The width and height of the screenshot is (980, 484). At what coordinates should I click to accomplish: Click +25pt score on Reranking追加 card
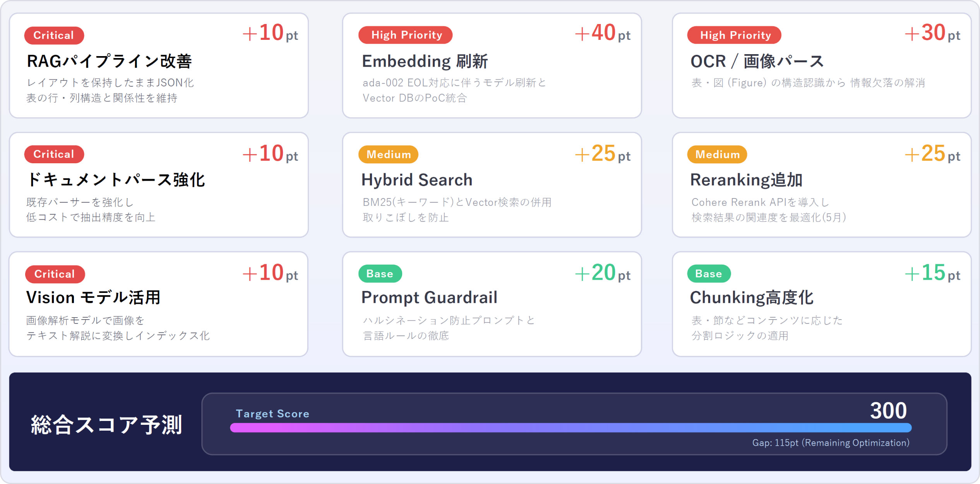932,154
